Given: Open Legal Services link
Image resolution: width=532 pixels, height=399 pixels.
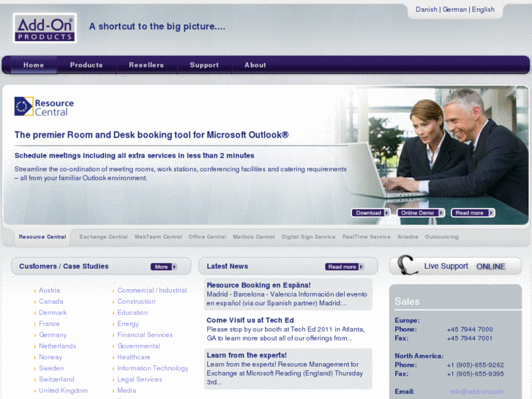Looking at the screenshot, I should [x=140, y=379].
